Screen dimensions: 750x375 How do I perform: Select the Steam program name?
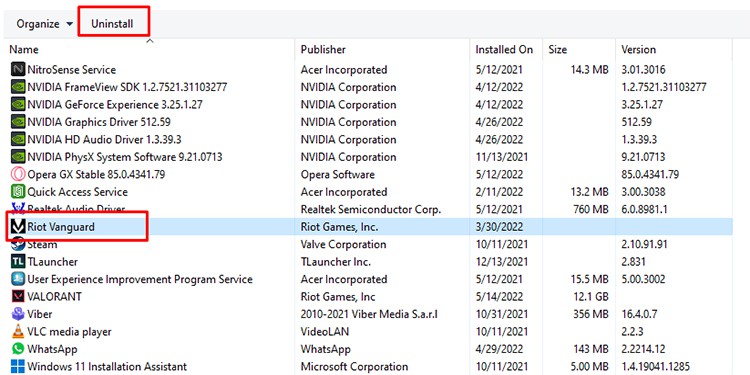[x=42, y=244]
